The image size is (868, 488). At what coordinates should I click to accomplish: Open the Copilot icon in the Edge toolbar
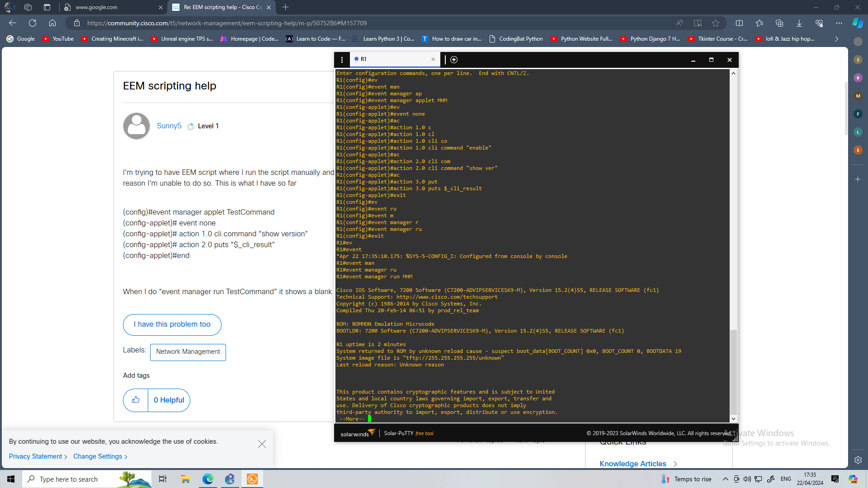(x=858, y=23)
